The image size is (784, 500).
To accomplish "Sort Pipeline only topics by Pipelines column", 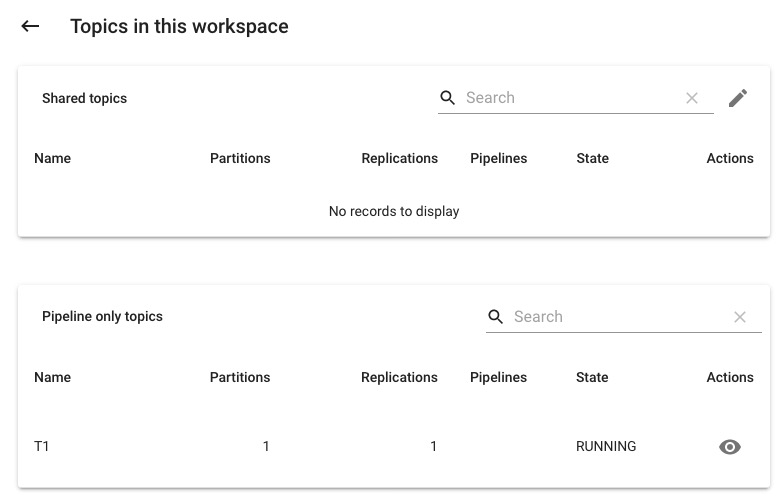I will pos(498,378).
